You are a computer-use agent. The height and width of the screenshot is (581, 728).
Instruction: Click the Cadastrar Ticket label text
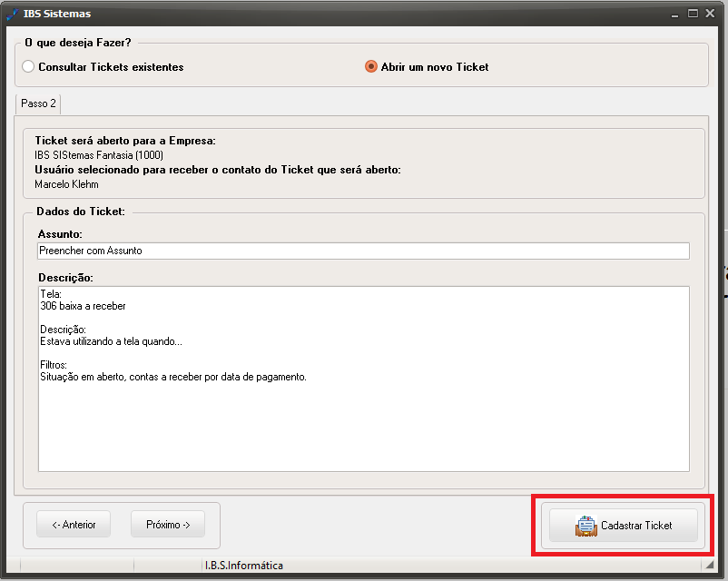tap(636, 526)
